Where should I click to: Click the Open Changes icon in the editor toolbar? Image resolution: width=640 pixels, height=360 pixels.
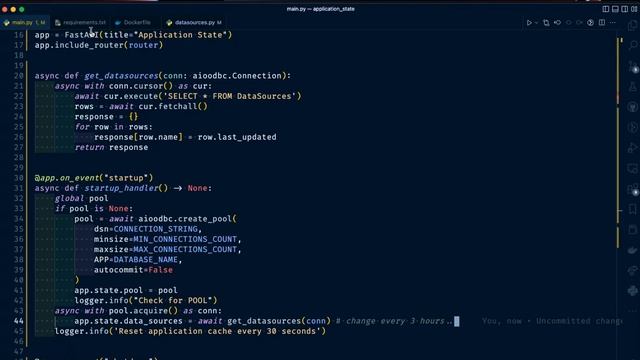[x=546, y=23]
